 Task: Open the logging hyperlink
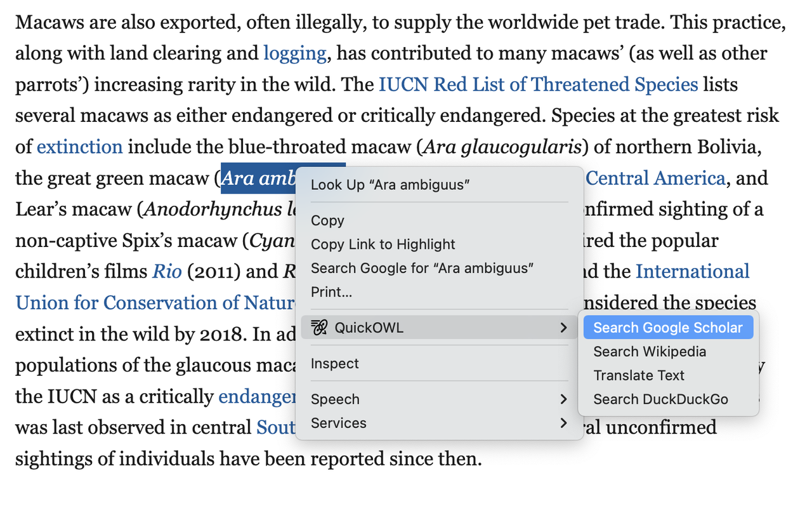pos(295,54)
